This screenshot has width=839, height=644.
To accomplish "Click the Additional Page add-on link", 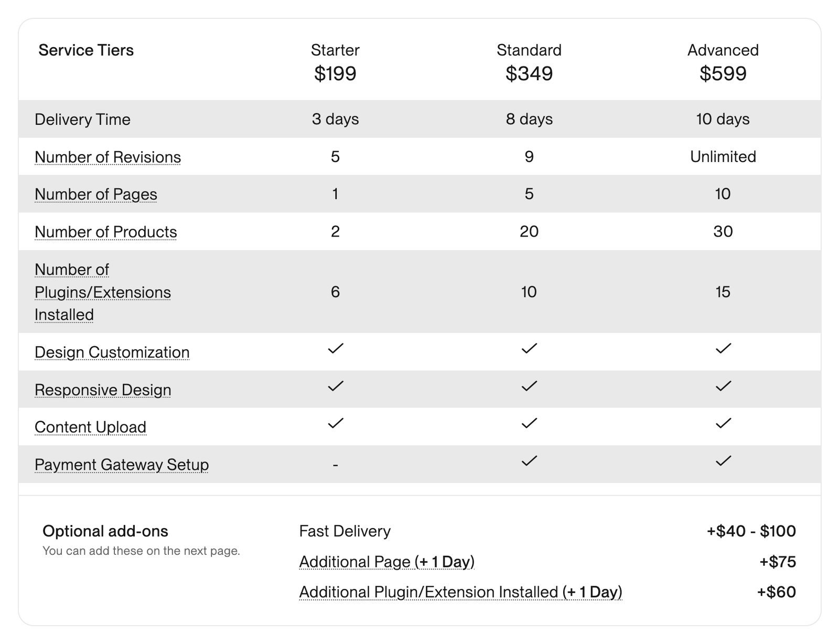I will tap(386, 562).
